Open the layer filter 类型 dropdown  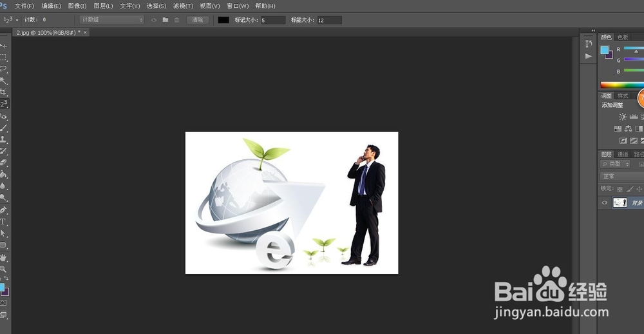[x=615, y=164]
